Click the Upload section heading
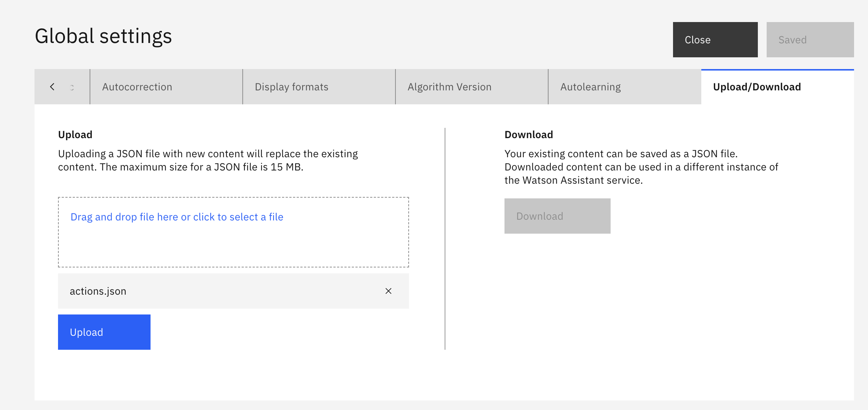 75,135
